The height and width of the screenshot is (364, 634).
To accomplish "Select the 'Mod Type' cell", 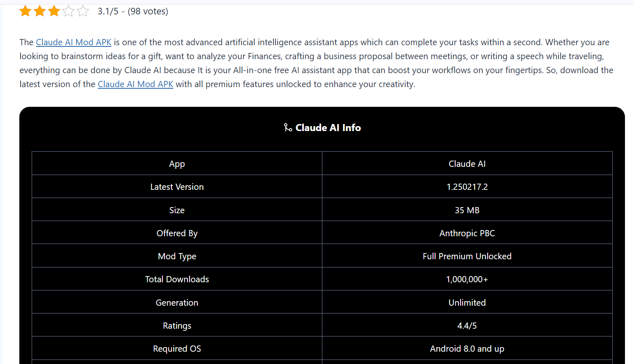I will [177, 256].
